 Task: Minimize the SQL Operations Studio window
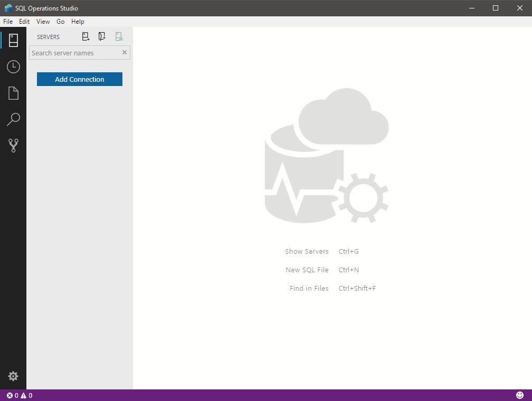[472, 8]
